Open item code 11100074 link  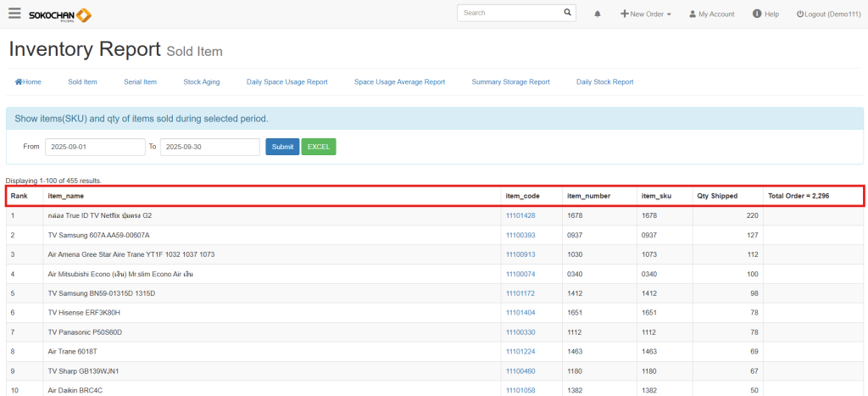pyautogui.click(x=520, y=274)
